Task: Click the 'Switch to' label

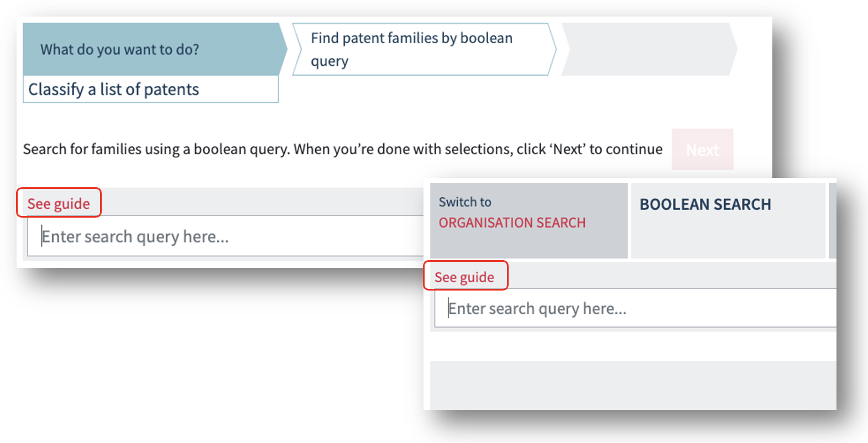Action: [464, 202]
